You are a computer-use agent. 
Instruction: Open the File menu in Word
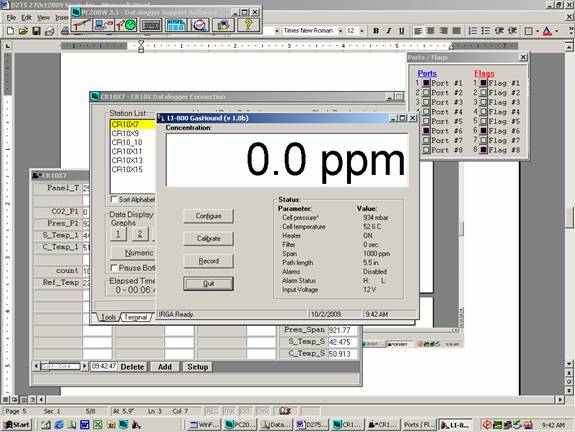[11, 17]
